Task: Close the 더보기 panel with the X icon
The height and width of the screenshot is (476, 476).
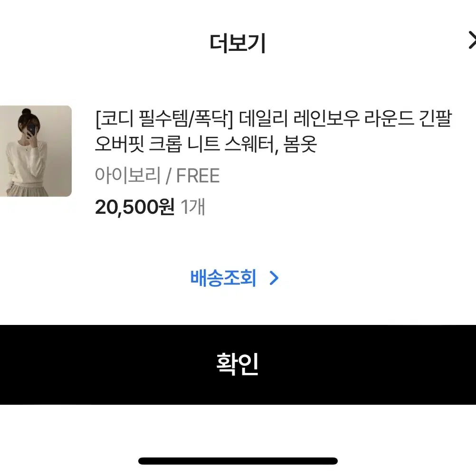Action: click(x=472, y=40)
